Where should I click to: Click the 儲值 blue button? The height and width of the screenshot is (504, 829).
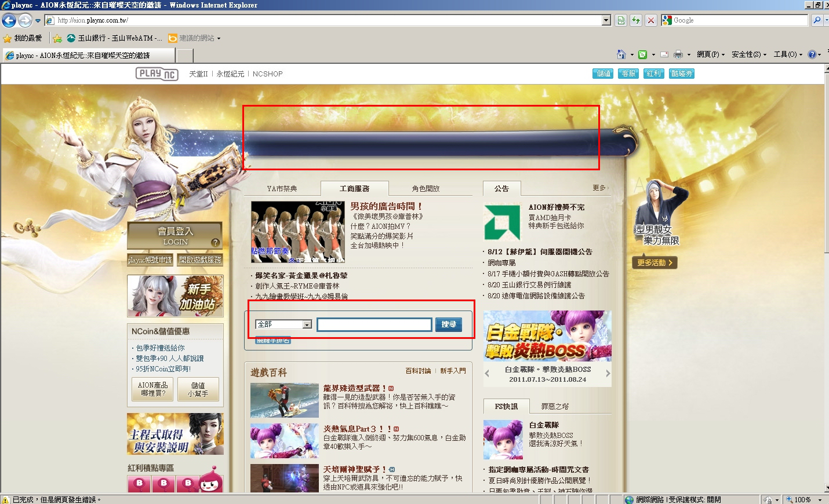603,74
